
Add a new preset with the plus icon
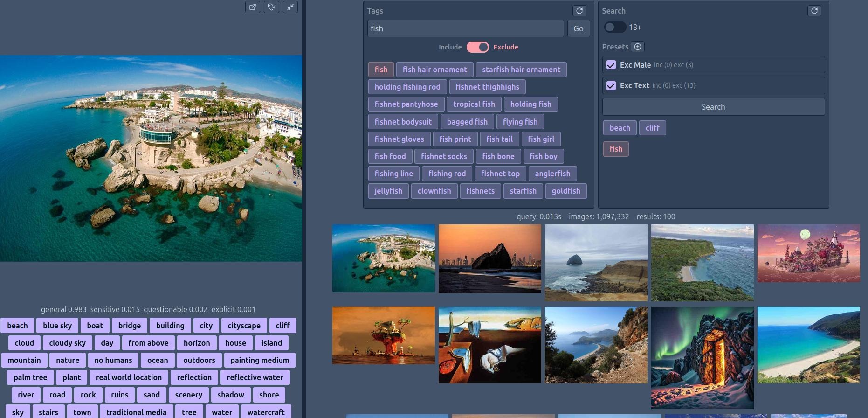(638, 47)
